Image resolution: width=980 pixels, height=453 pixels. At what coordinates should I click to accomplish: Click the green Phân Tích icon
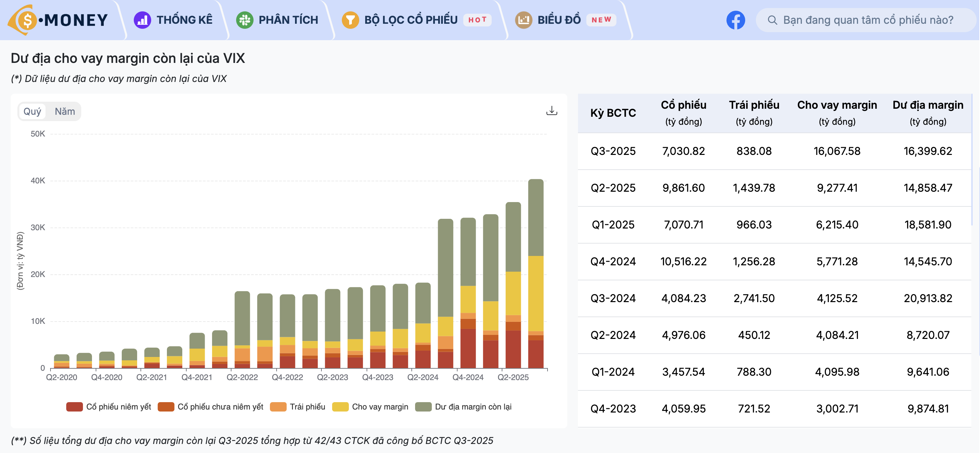(244, 20)
